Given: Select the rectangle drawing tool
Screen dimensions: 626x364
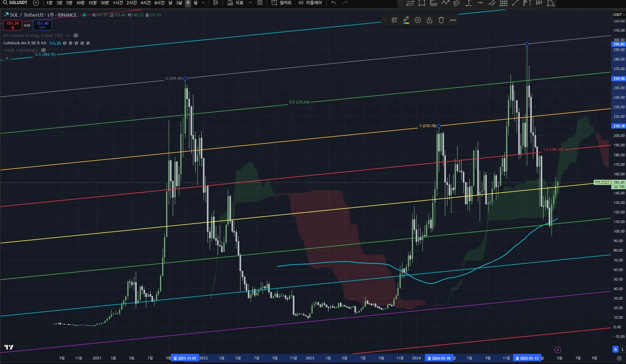Looking at the screenshot, I should (x=422, y=3).
